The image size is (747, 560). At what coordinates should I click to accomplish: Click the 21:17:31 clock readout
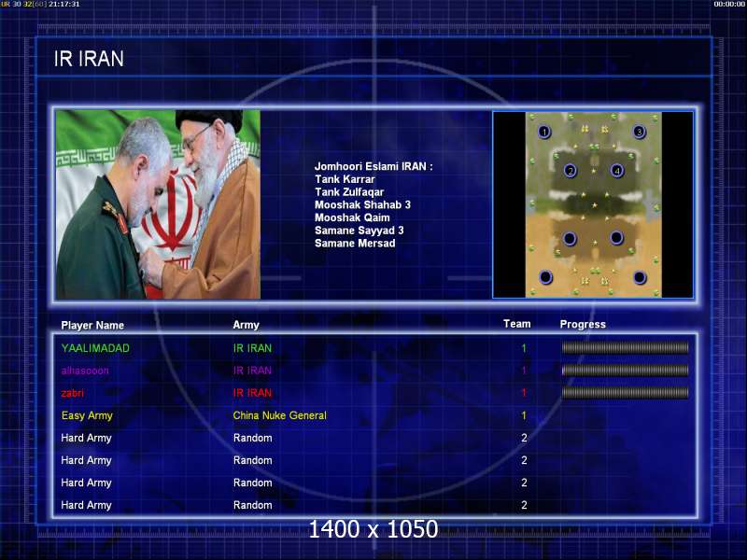coord(63,4)
